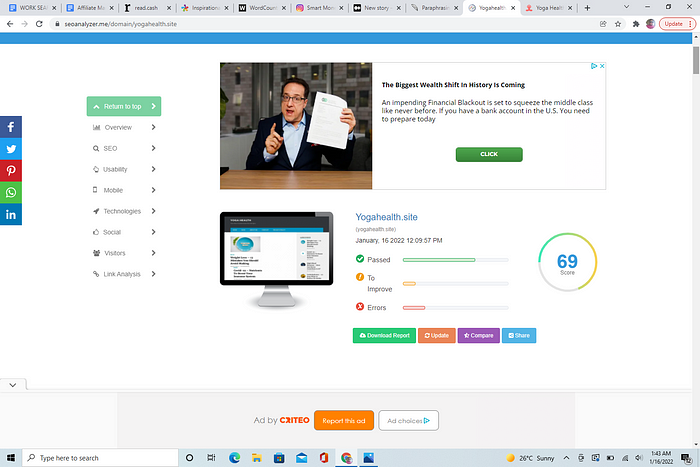Pin page with Pinterest sidebar icon
The height and width of the screenshot is (467, 700).
pyautogui.click(x=11, y=171)
